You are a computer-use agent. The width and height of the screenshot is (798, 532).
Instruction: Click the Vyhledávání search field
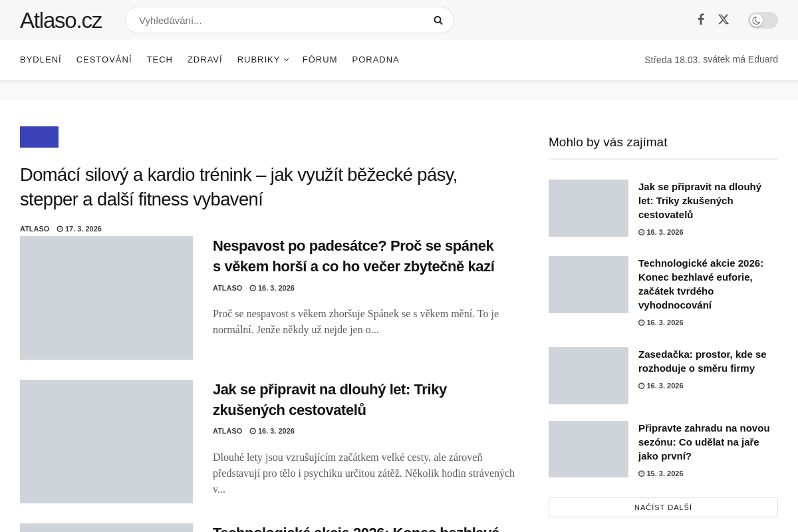(x=279, y=21)
